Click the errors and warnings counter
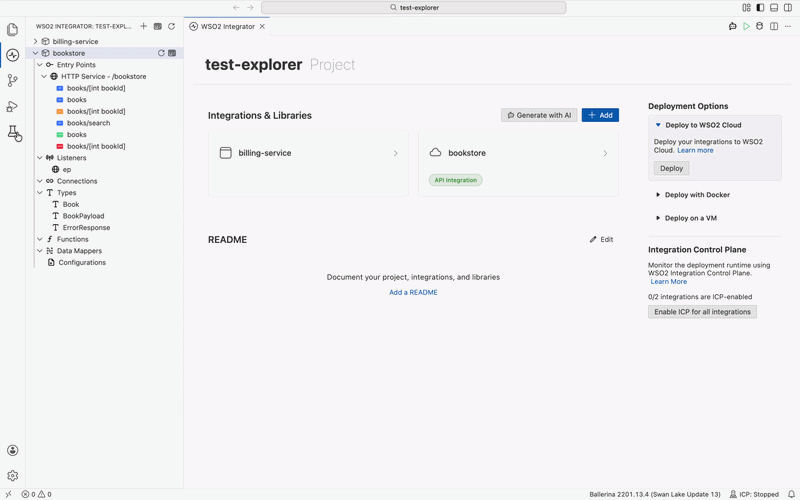Screen dimensions: 800x500 tap(36, 494)
